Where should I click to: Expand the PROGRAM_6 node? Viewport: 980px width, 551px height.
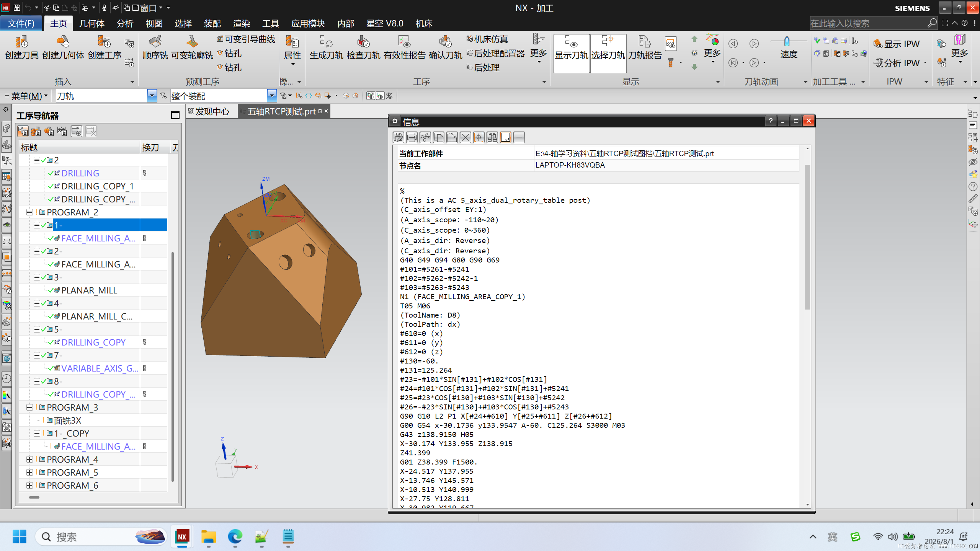click(x=29, y=485)
